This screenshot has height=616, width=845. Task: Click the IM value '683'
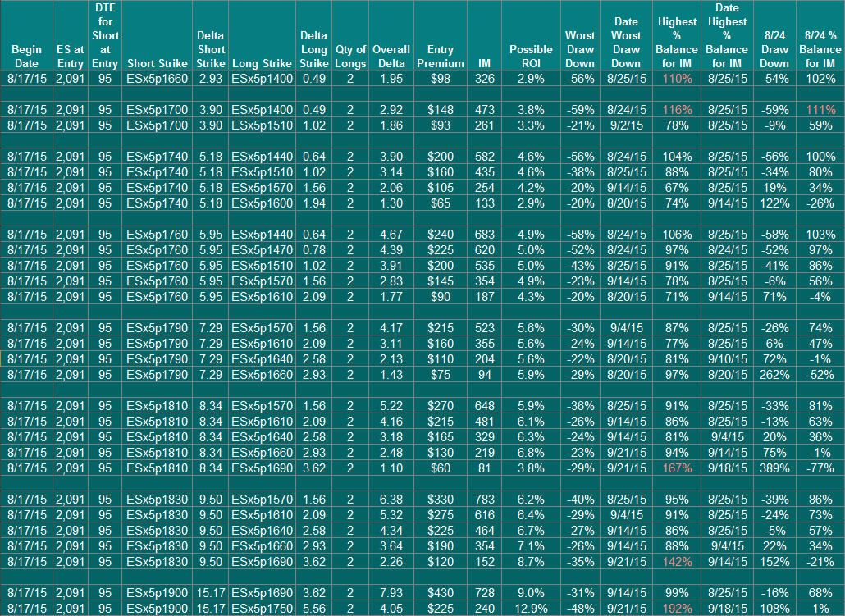pyautogui.click(x=484, y=235)
